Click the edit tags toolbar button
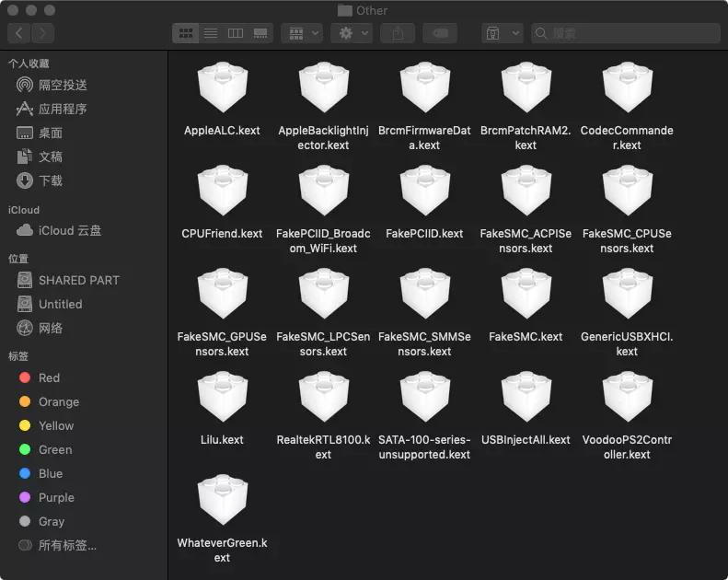This screenshot has height=580, width=728. [440, 33]
